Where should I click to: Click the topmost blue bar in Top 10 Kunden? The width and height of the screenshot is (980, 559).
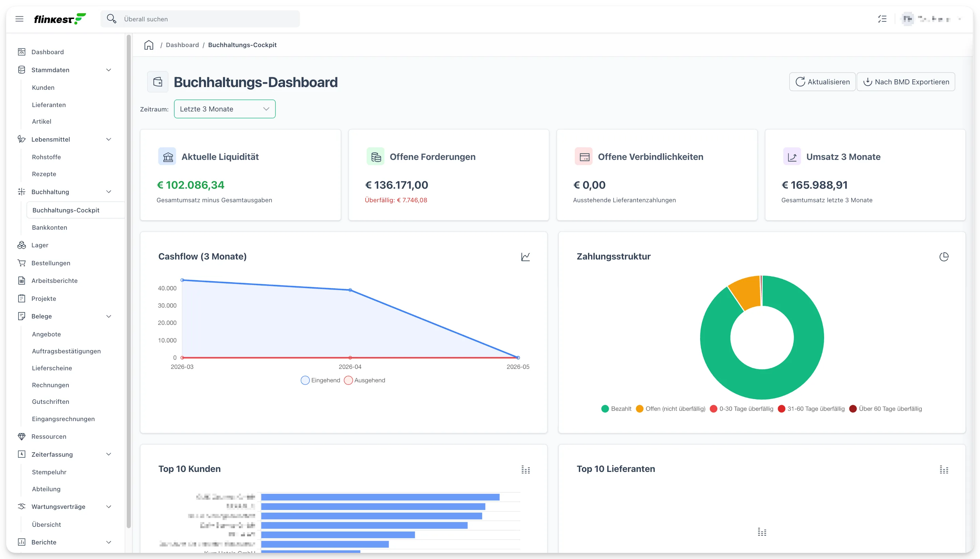pyautogui.click(x=380, y=497)
